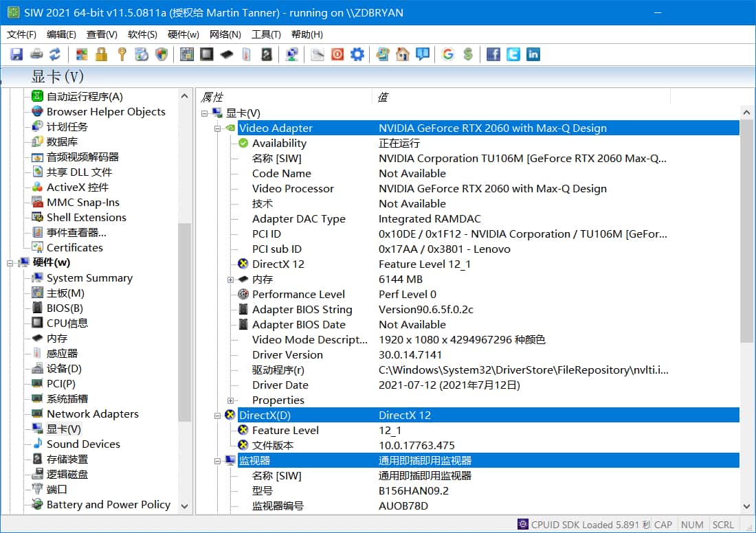Screen dimensions: 756x533
Task: Select the 型号 B156HAN09.2 row
Action: pyautogui.click(x=488, y=491)
